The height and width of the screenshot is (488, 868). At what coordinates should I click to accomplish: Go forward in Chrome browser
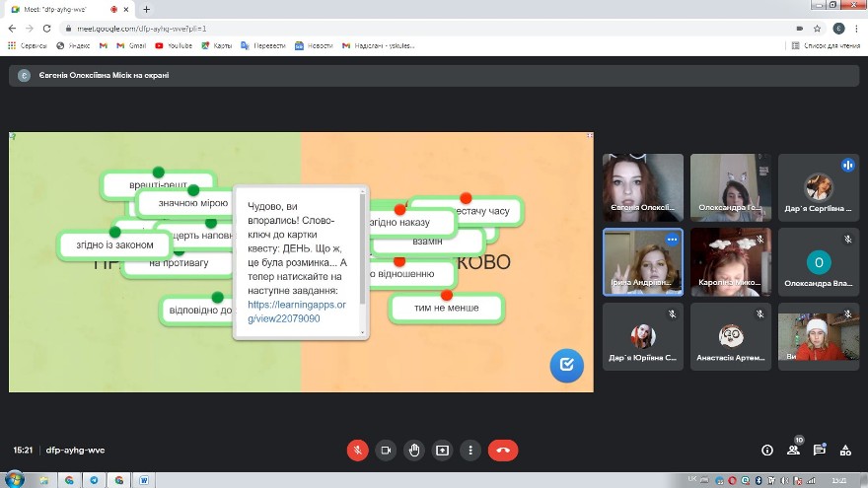(30, 29)
